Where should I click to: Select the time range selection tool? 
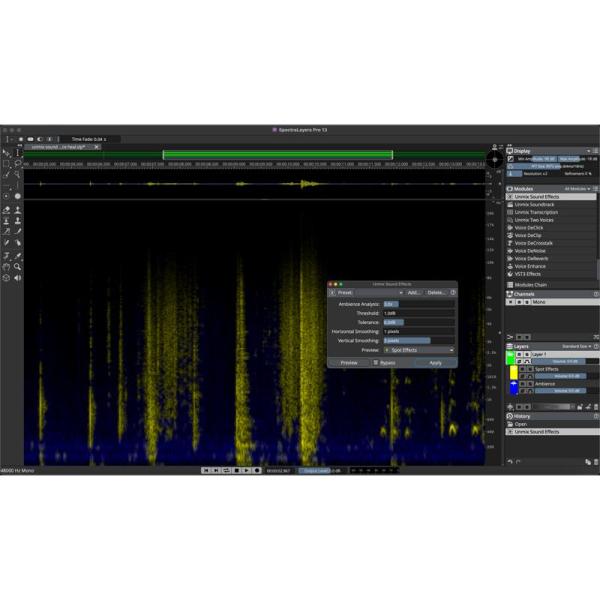[18, 153]
